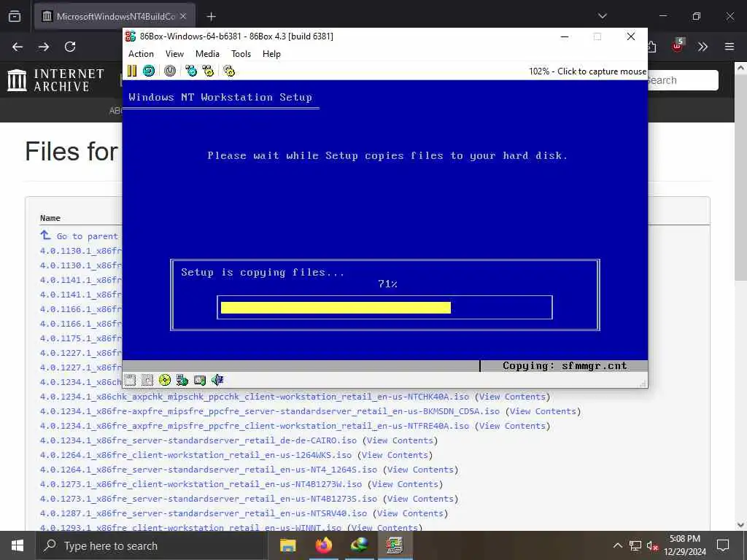Open 86Box settings gear icon
The width and height of the screenshot is (747, 560).
229,71
